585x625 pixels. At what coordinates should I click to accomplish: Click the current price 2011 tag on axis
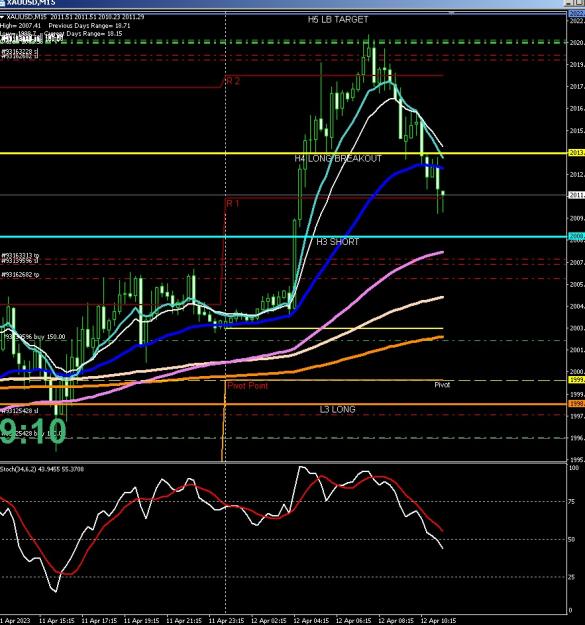(x=576, y=195)
